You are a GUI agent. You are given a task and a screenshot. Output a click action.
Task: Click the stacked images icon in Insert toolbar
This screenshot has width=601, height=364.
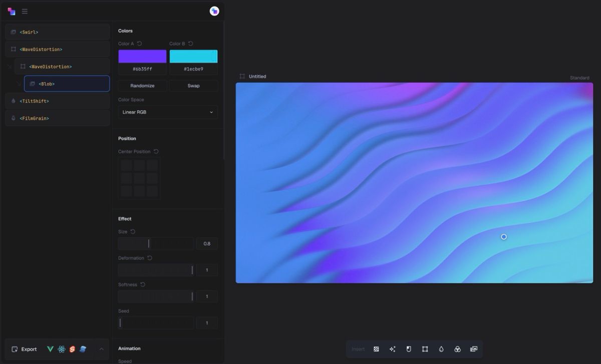click(x=474, y=349)
